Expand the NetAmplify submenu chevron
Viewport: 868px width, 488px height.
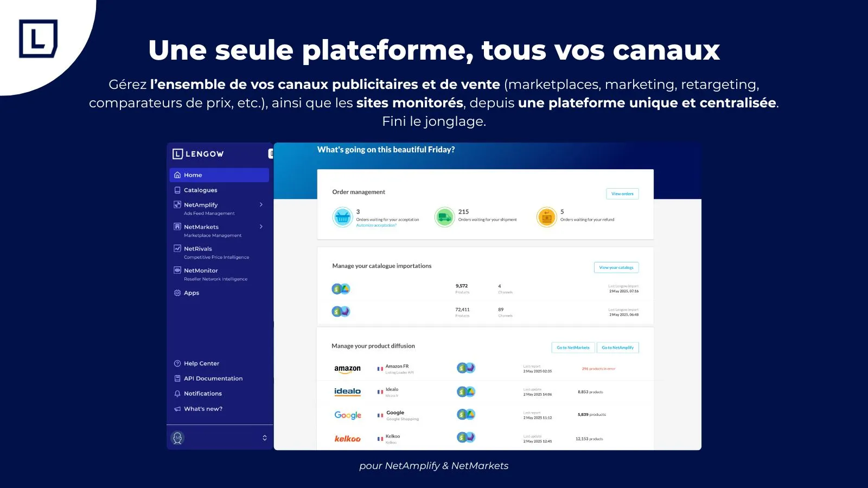pyautogui.click(x=261, y=205)
